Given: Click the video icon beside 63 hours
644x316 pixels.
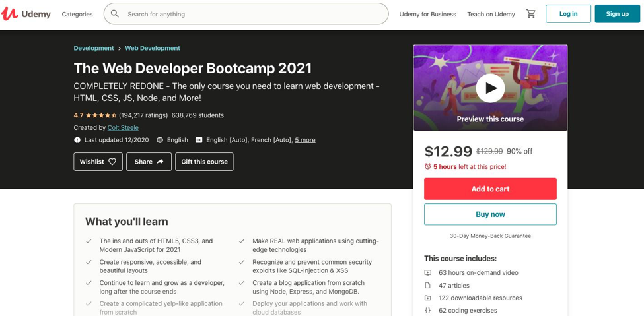Looking at the screenshot, I should click(x=428, y=273).
